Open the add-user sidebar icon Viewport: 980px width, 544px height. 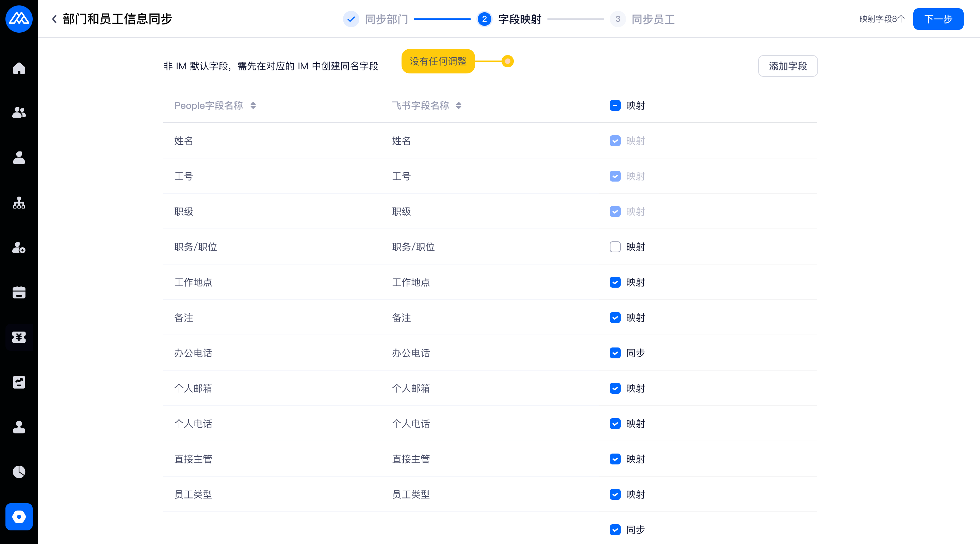click(x=19, y=248)
